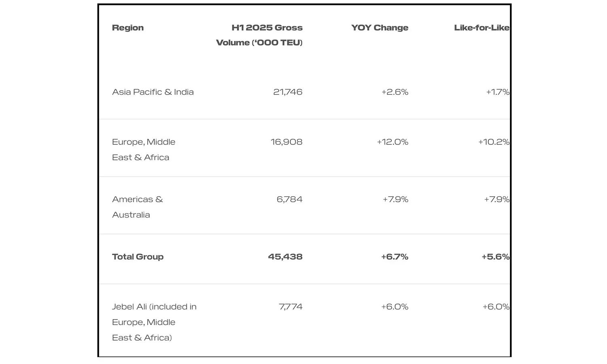607x364 pixels.
Task: Select the 45,438 total volume figure
Action: [285, 257]
